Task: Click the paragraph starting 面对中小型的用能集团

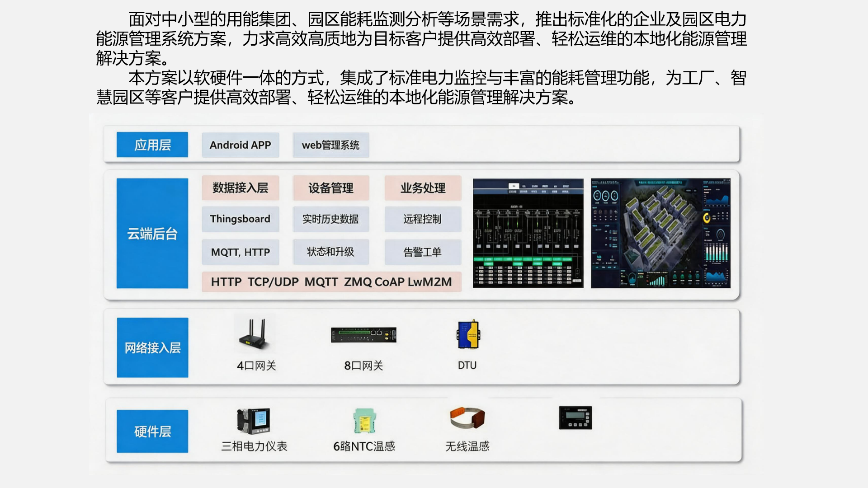Action: tap(421, 39)
